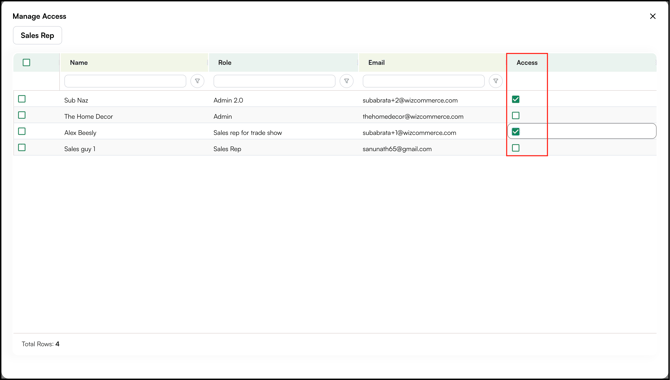Click the name Sales guy 1
Viewport: 670px width, 380px height.
tap(80, 149)
